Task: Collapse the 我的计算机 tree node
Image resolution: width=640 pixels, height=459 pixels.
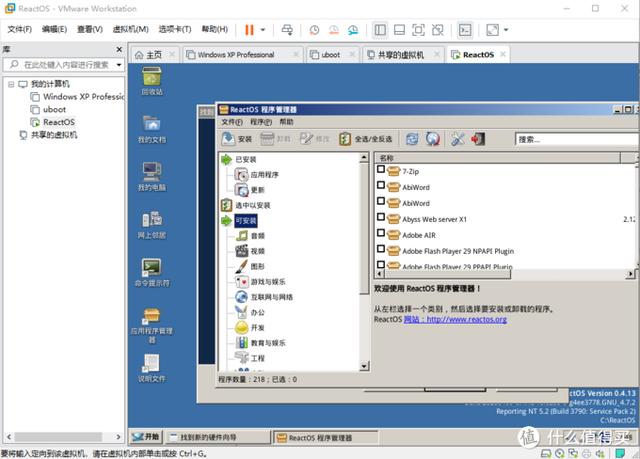Action: click(11, 84)
